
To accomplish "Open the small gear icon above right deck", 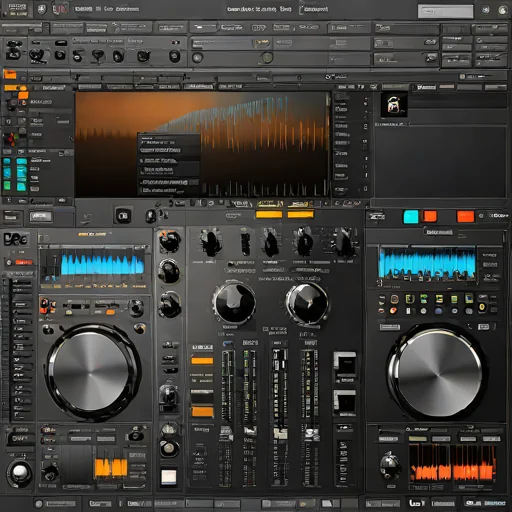I will [x=481, y=216].
